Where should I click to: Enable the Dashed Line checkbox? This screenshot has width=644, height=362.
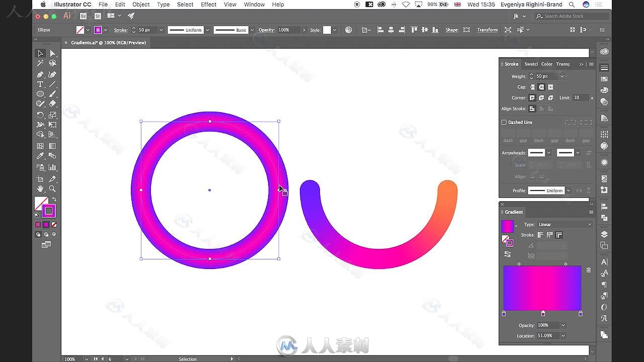point(504,122)
